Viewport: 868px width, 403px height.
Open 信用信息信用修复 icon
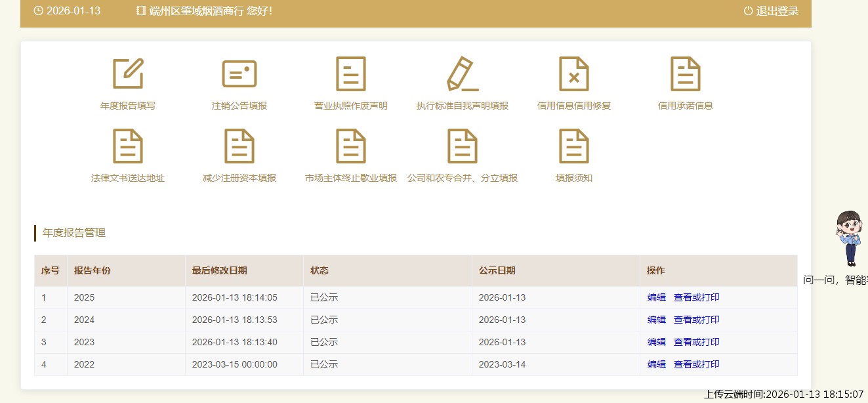tap(574, 74)
